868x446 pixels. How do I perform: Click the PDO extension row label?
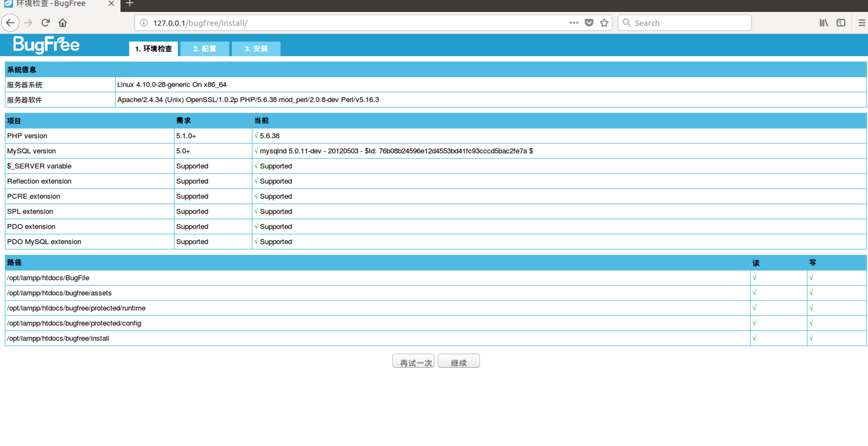tap(31, 227)
